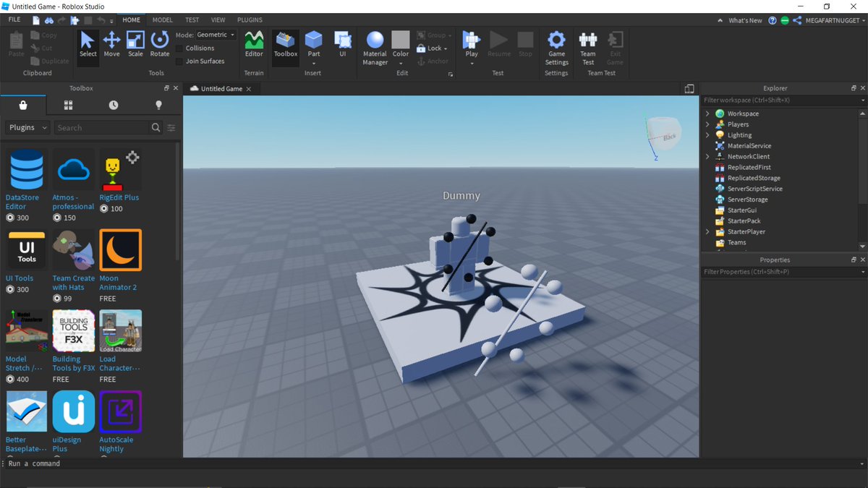This screenshot has height=488, width=868.
Task: Expand the Workspace tree node
Action: [x=707, y=114]
